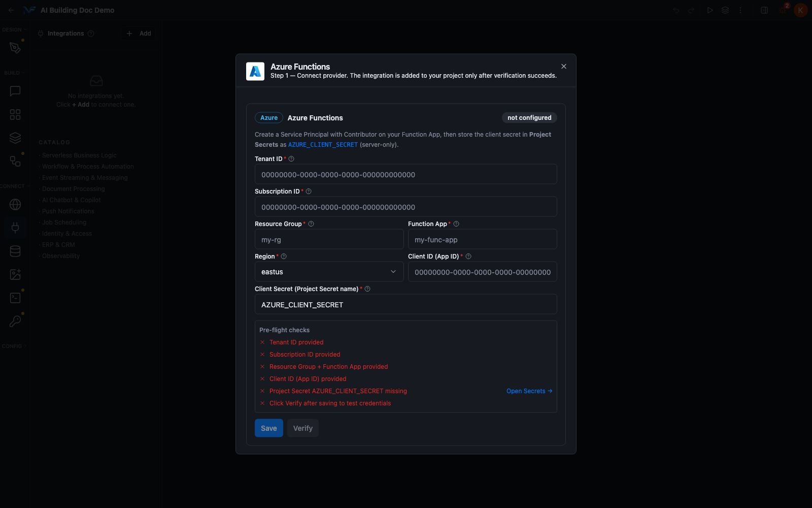Click the redo arrow in top bar
This screenshot has width=812, height=508.
(691, 10)
